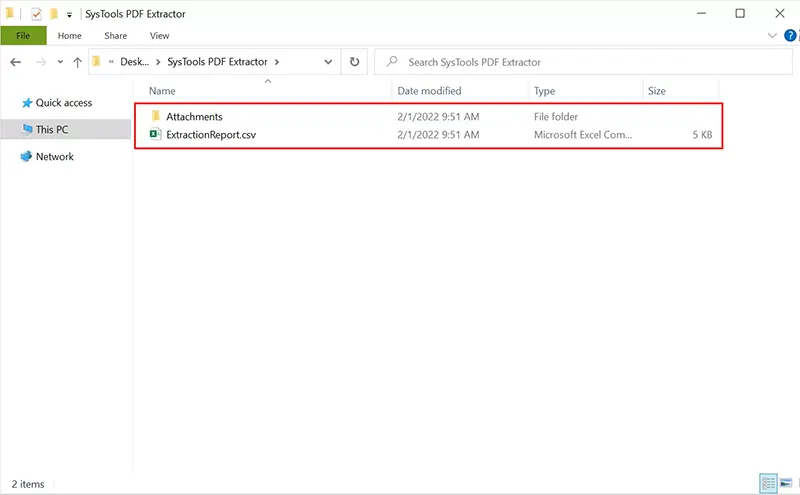Minimize the File Explorer window

pyautogui.click(x=702, y=13)
